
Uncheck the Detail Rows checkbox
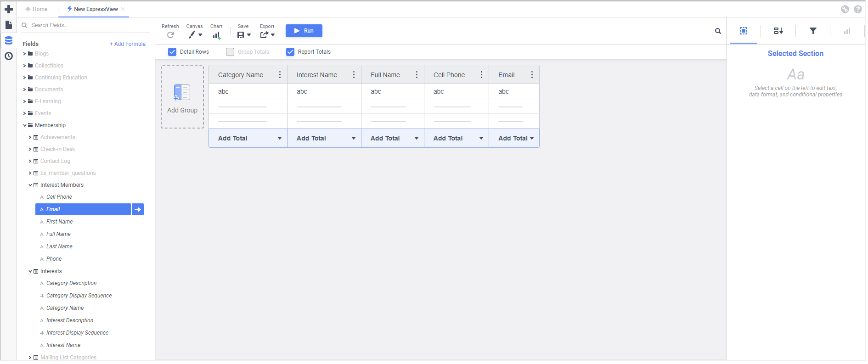click(x=172, y=52)
